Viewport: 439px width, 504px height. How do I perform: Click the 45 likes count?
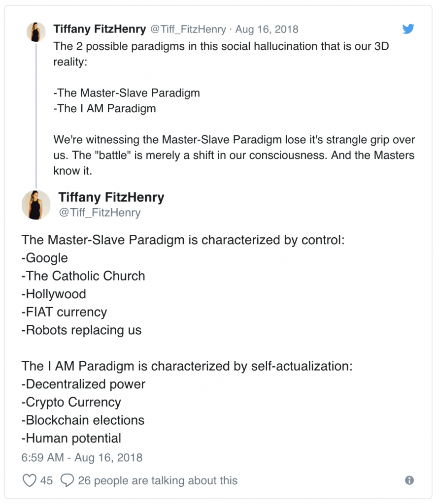point(46,480)
